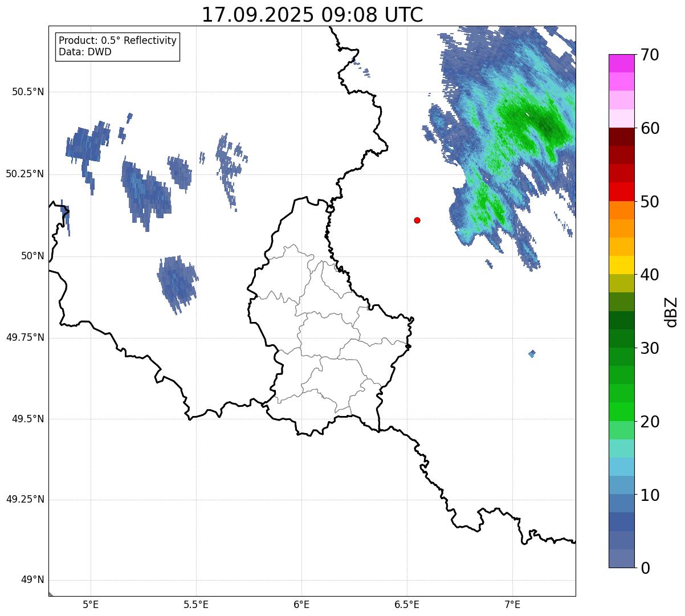
Task: Click the 50.5°N latitude label
Action: pos(28,92)
